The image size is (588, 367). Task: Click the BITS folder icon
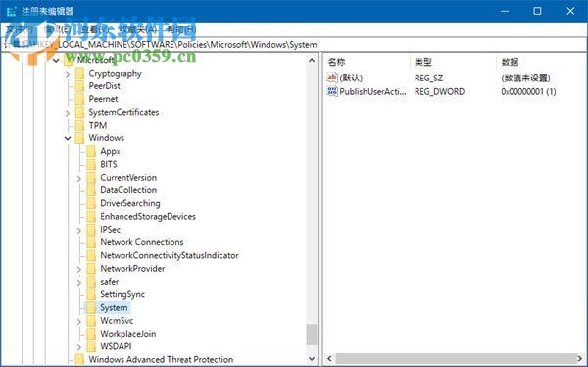(x=91, y=164)
